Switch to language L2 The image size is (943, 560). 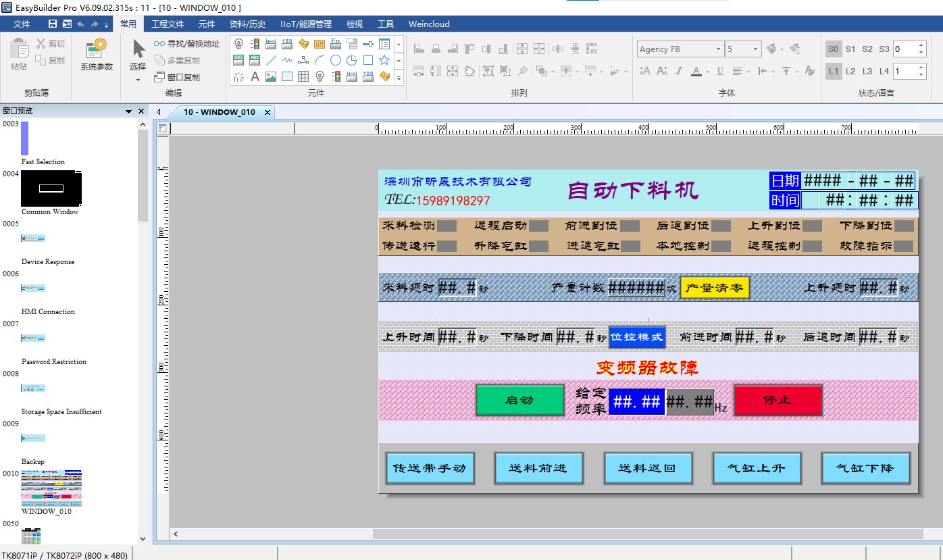coord(850,71)
